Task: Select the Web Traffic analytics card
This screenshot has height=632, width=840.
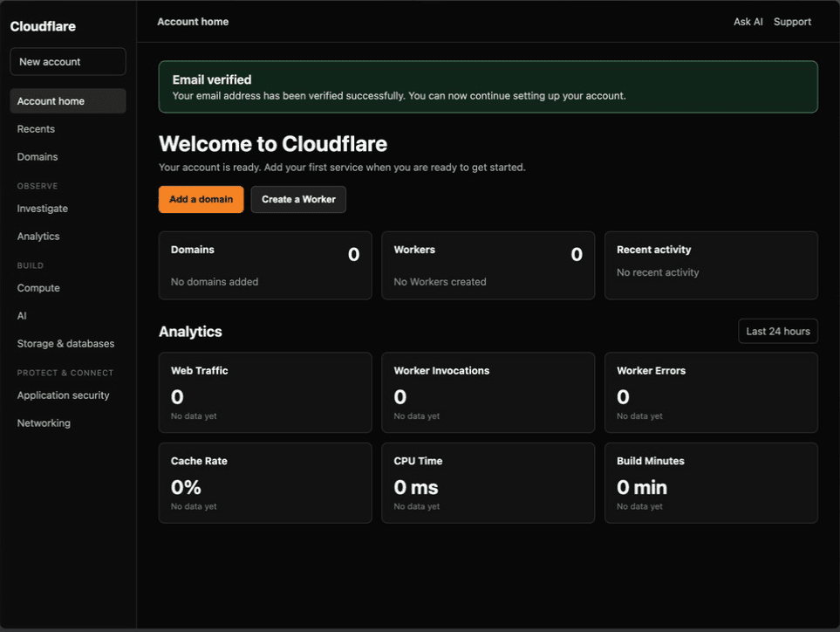Action: [265, 393]
